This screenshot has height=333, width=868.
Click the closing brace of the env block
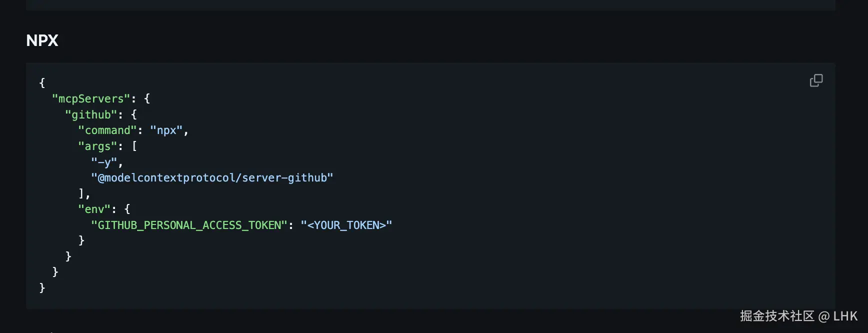[x=81, y=241]
